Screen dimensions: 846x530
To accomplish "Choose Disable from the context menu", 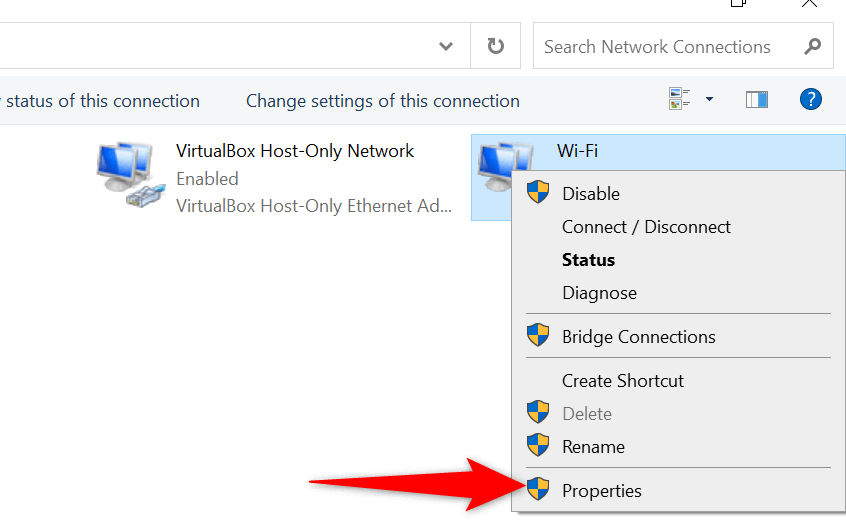I will pos(590,194).
